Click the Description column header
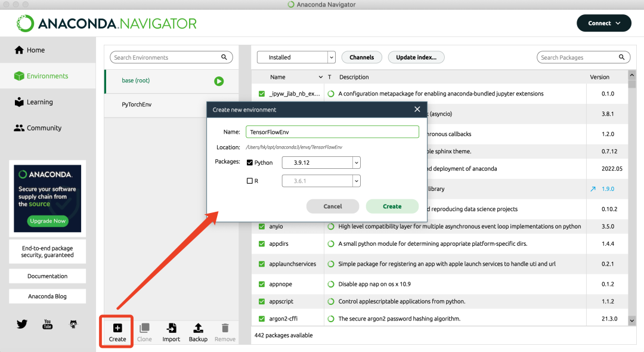The height and width of the screenshot is (352, 644). (354, 77)
